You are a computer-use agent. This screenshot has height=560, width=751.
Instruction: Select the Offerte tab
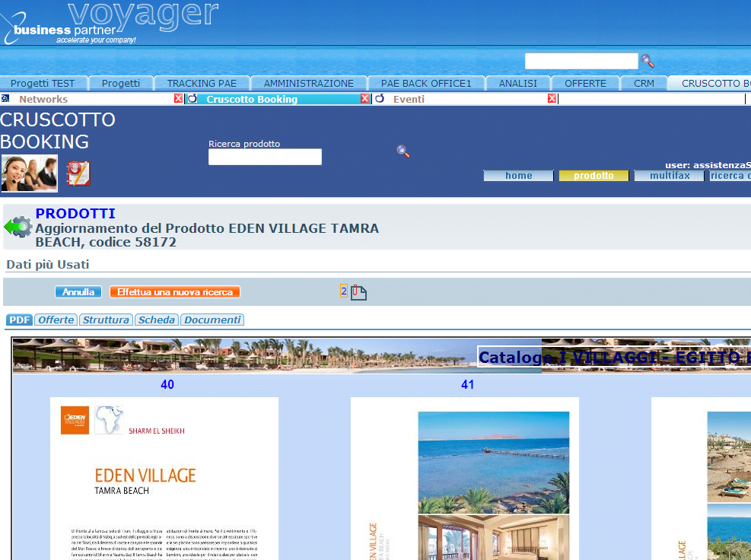pos(56,320)
